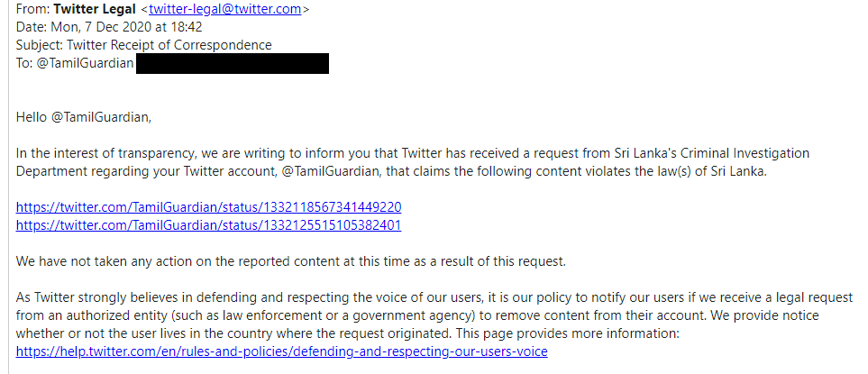Click the sentence We have not taken any action
This screenshot has height=374, width=868.
tap(291, 261)
